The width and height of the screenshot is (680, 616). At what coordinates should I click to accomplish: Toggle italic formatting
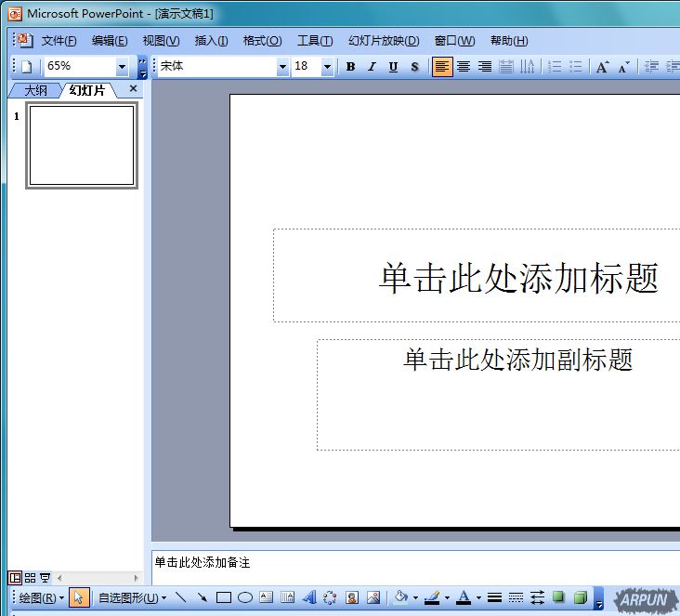point(372,67)
